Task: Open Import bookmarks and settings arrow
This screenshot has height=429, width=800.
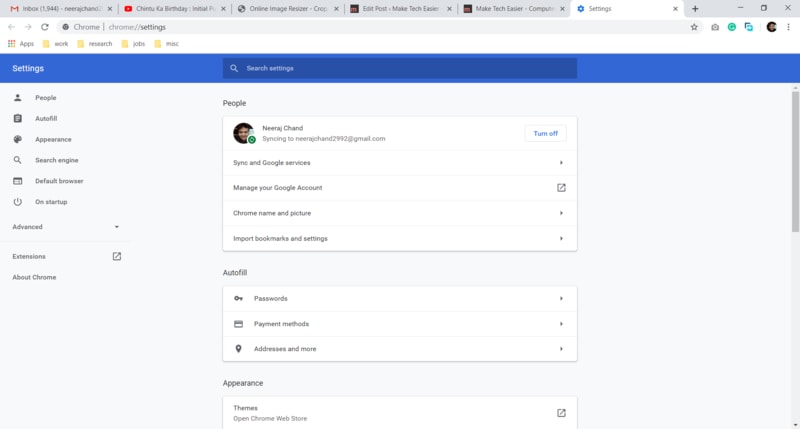Action: (561, 239)
